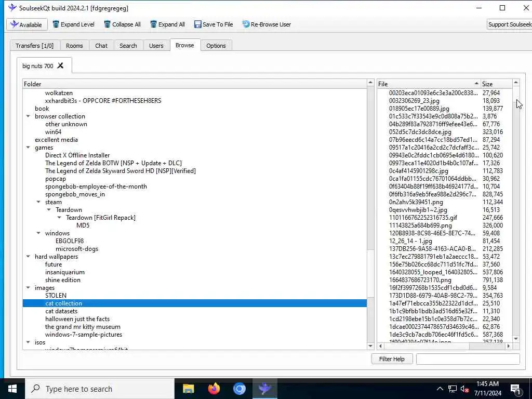Close the big nuts 700 browse tab
The height and width of the screenshot is (399, 532).
(60, 65)
